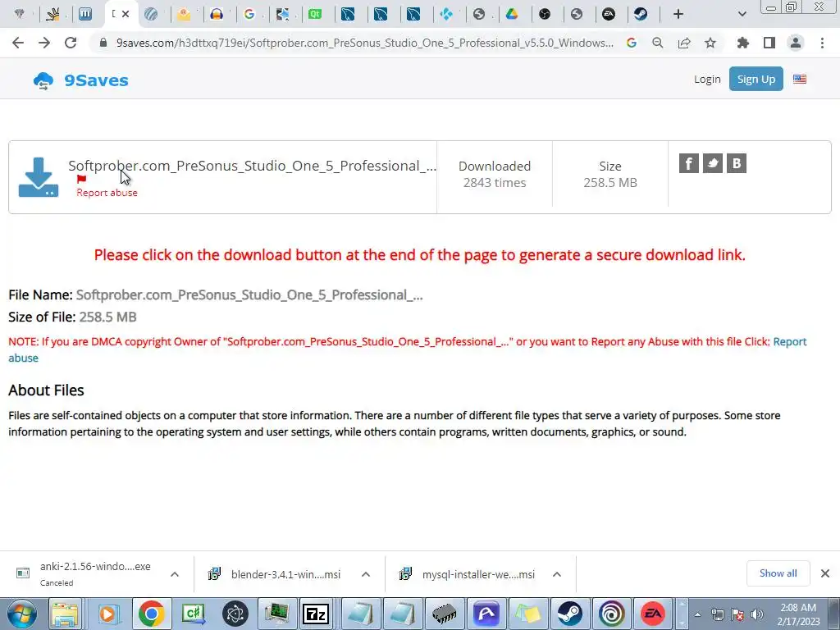Click the taskbar clock showing 2:08 AM
Image resolution: width=840 pixels, height=630 pixels.
point(798,614)
